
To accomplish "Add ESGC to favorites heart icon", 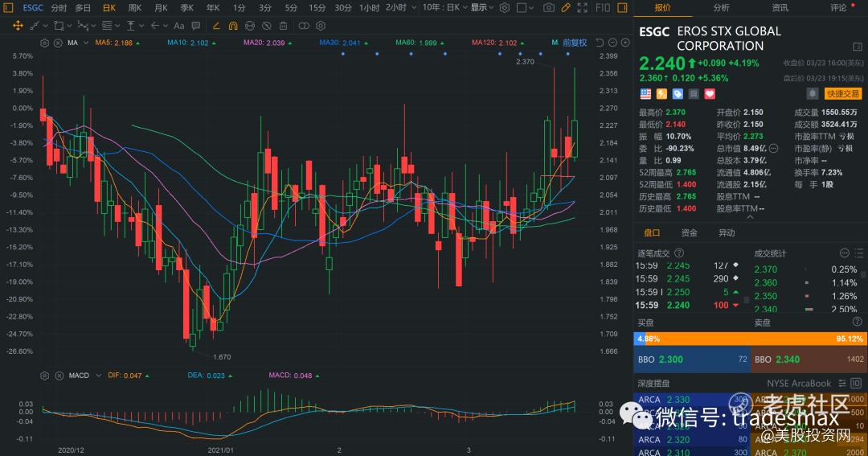I will coord(710,93).
